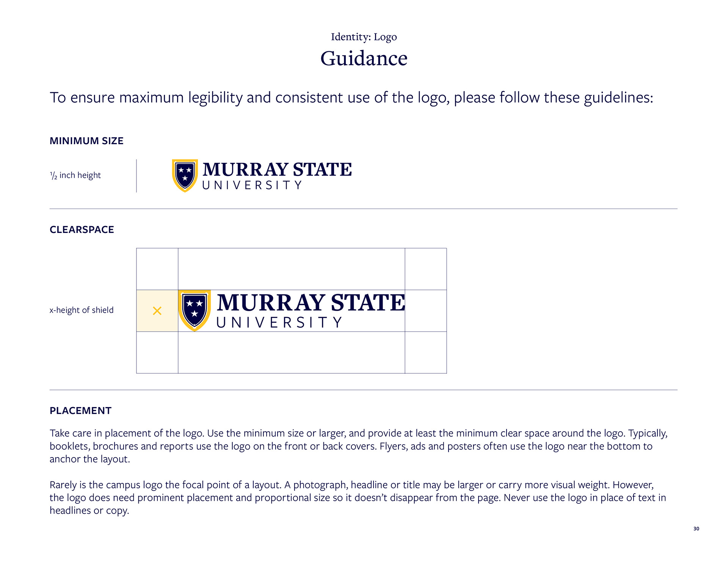Click the page number 30
The height and width of the screenshot is (563, 728).
pos(696,528)
